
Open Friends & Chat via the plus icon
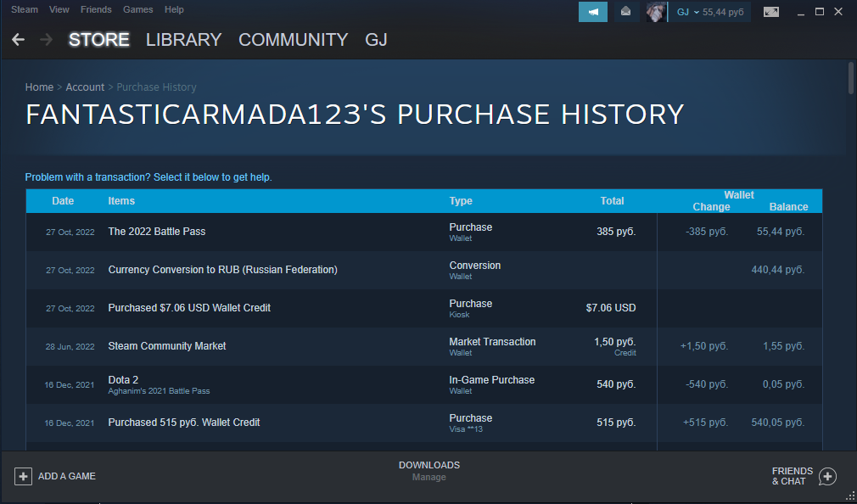click(826, 477)
